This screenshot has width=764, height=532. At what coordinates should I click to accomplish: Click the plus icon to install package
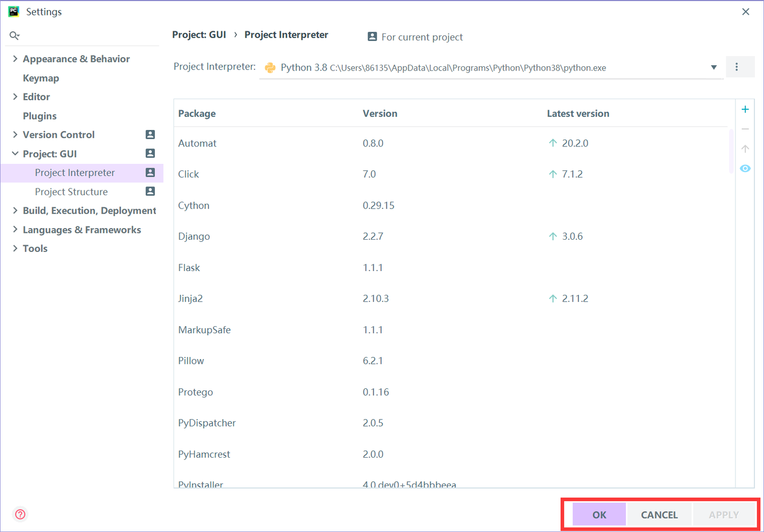coord(745,109)
